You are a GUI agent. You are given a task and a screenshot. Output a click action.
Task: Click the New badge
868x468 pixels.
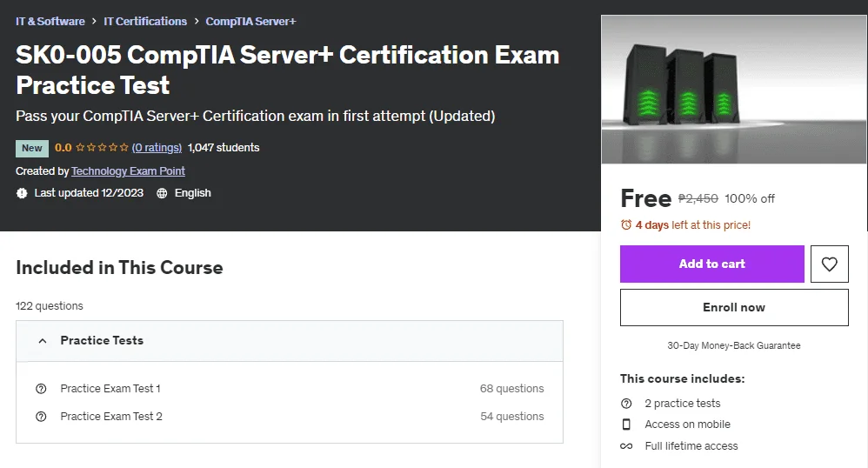tap(32, 148)
